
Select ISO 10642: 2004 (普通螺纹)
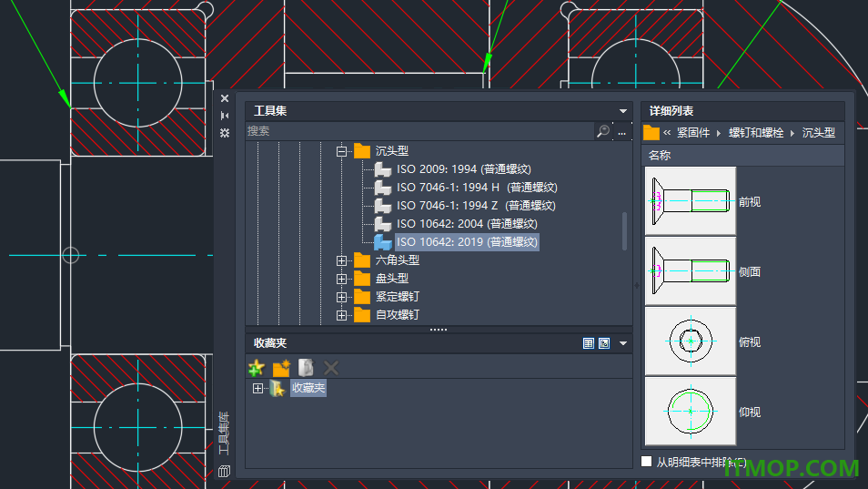[x=467, y=224]
